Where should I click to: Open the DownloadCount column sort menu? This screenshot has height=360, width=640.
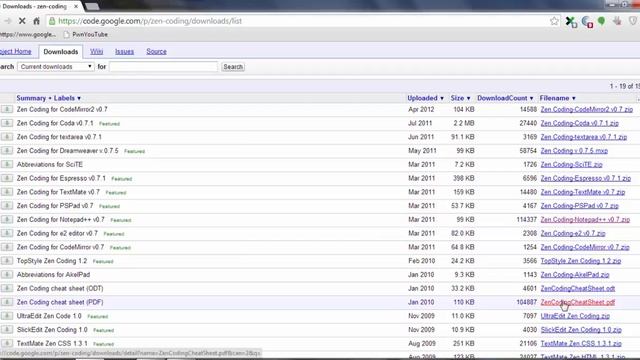click(505, 98)
